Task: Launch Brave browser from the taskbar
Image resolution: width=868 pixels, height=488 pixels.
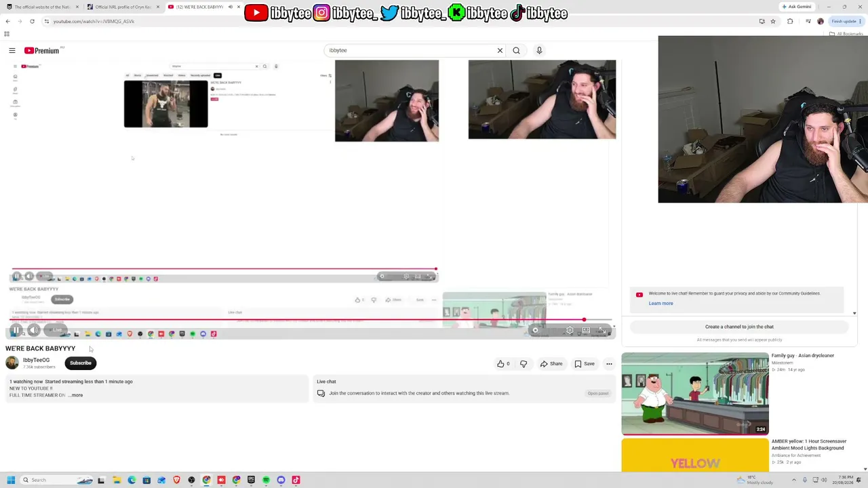Action: [x=176, y=480]
